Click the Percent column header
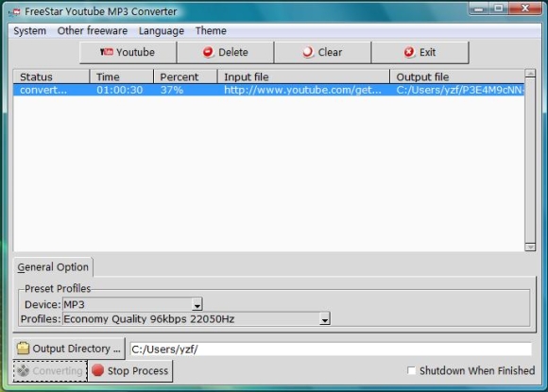This screenshot has width=548, height=392. click(x=185, y=77)
